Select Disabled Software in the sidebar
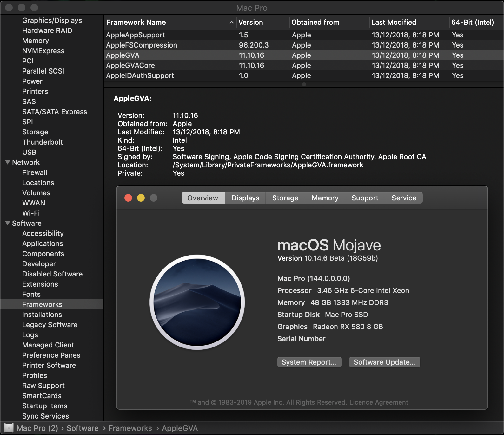This screenshot has width=504, height=435. coord(52,274)
